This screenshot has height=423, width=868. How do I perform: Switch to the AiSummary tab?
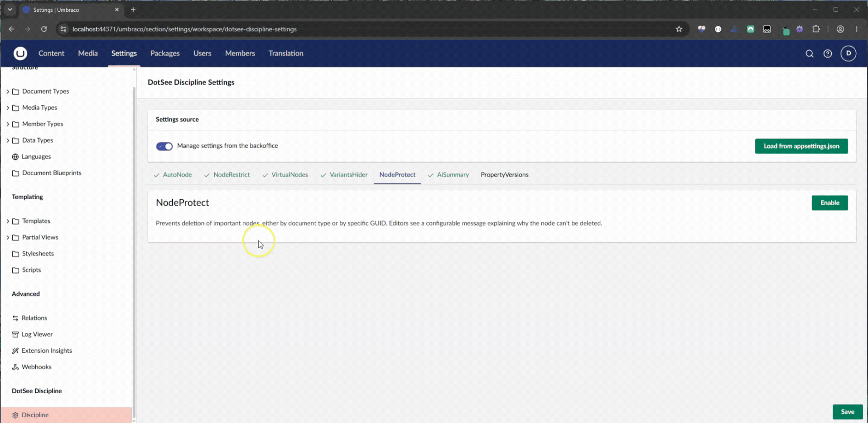point(448,175)
